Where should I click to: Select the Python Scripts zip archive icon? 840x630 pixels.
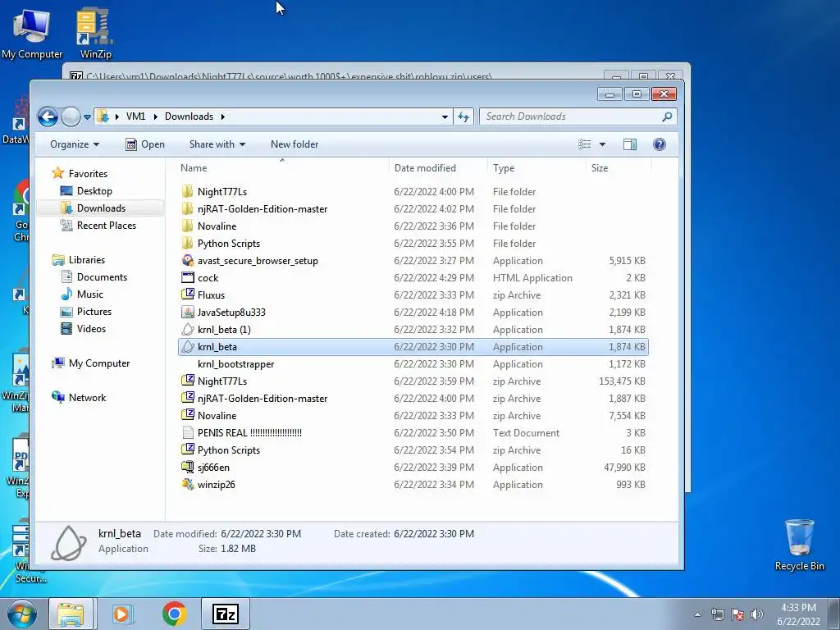[188, 450]
